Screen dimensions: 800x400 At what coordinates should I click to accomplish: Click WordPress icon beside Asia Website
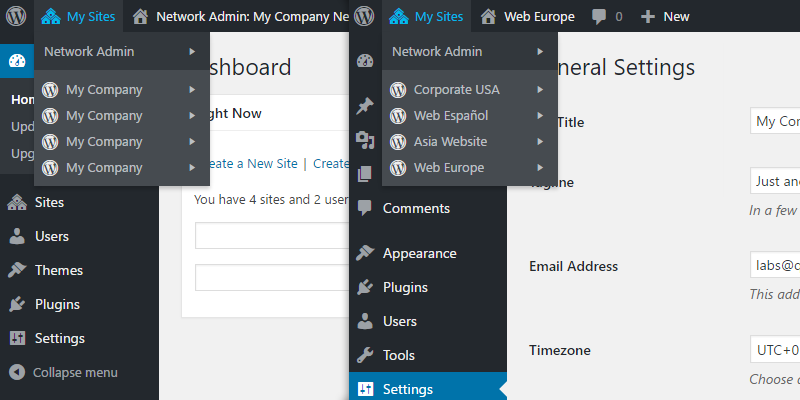[398, 142]
